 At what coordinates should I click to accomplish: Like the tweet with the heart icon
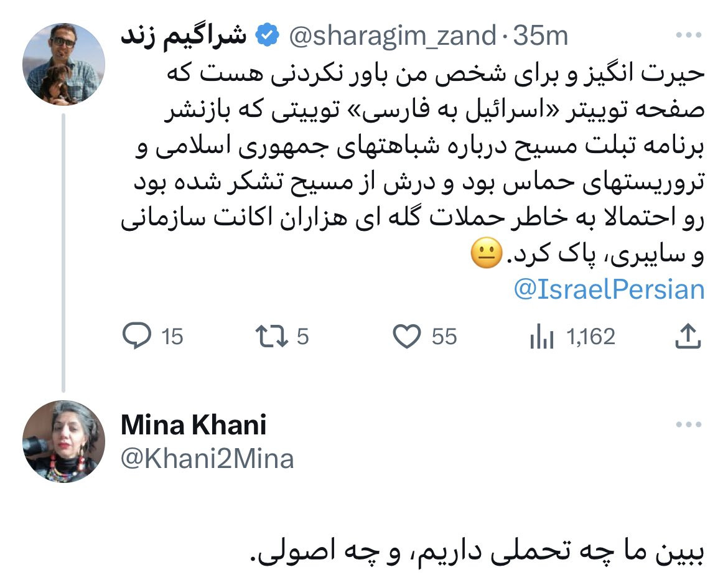407,335
